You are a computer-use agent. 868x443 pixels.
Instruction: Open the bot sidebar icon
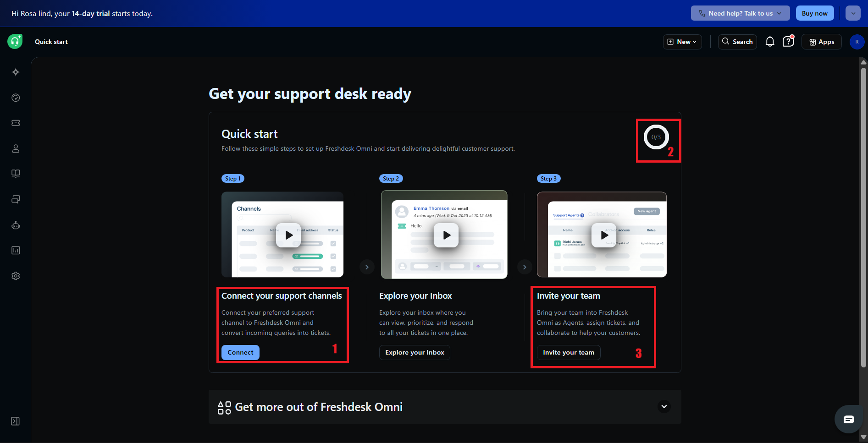16,225
